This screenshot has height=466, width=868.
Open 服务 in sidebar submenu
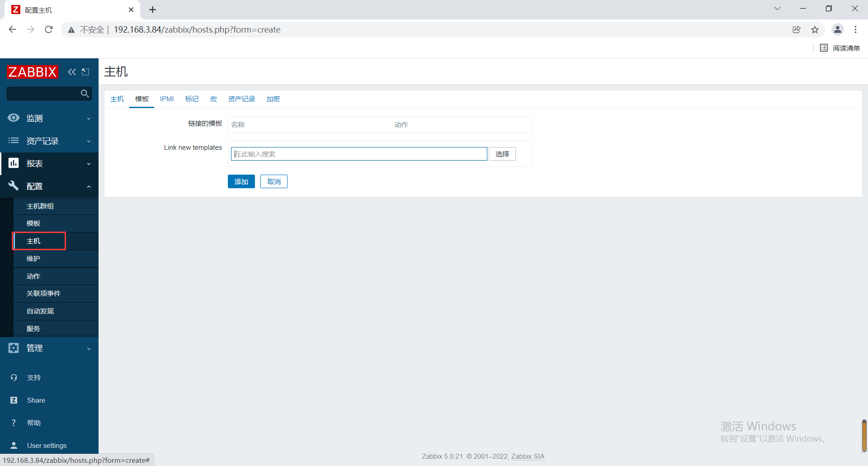point(56,329)
